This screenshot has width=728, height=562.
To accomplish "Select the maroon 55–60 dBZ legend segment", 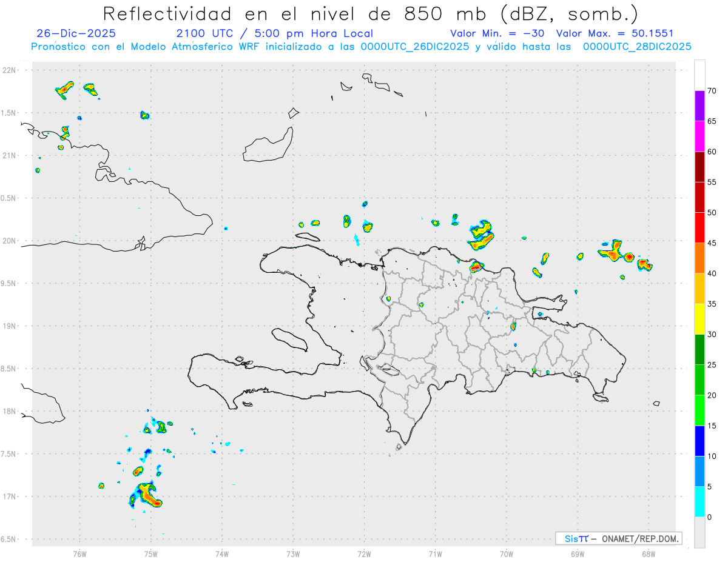I will pos(699,167).
